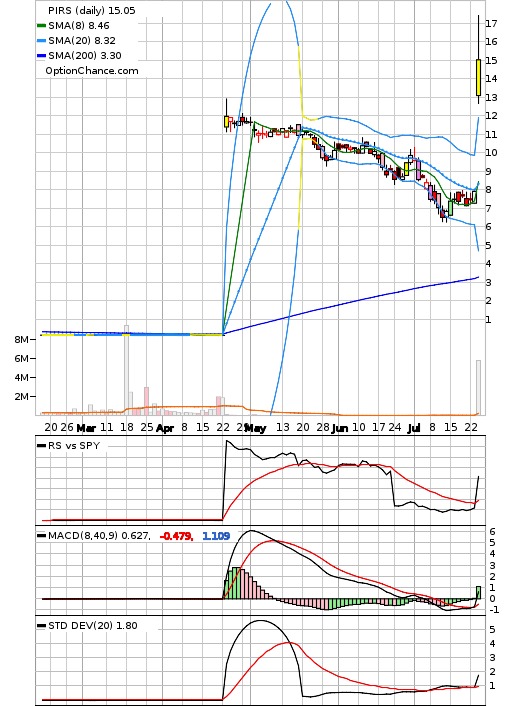Click the pink volume bar at Mar 25
The width and height of the screenshot is (526, 706).
[146, 401]
